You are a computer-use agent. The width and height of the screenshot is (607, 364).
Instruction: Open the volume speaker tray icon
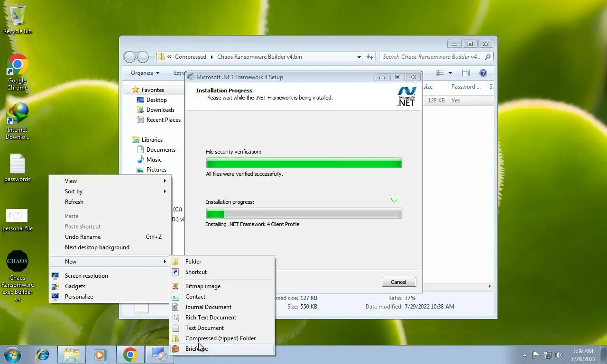(559, 355)
